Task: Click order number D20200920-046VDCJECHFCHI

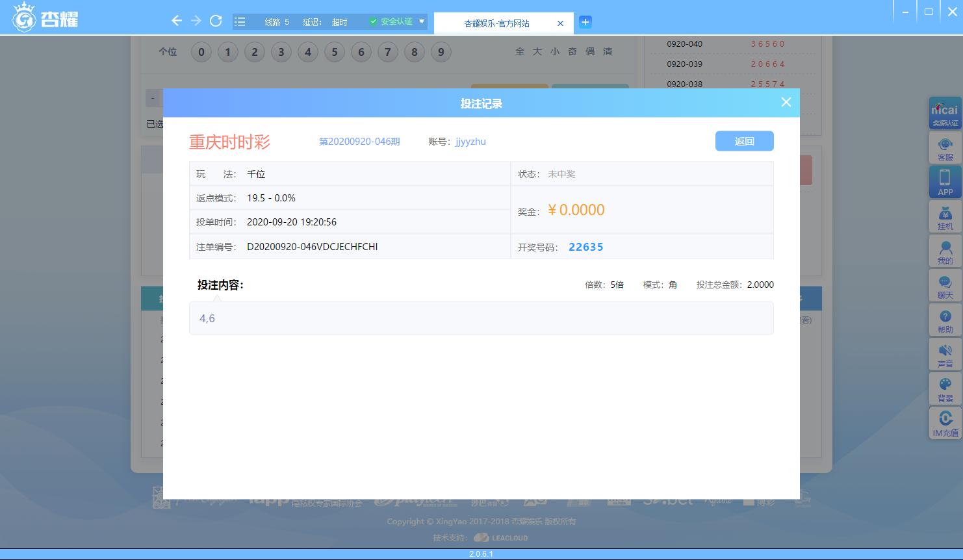Action: (312, 247)
